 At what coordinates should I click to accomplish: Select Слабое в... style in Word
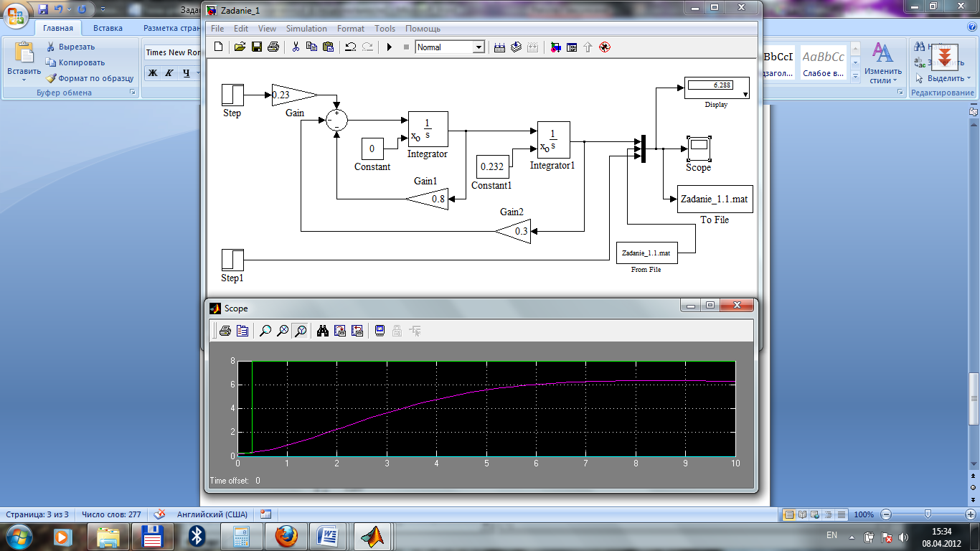(824, 63)
